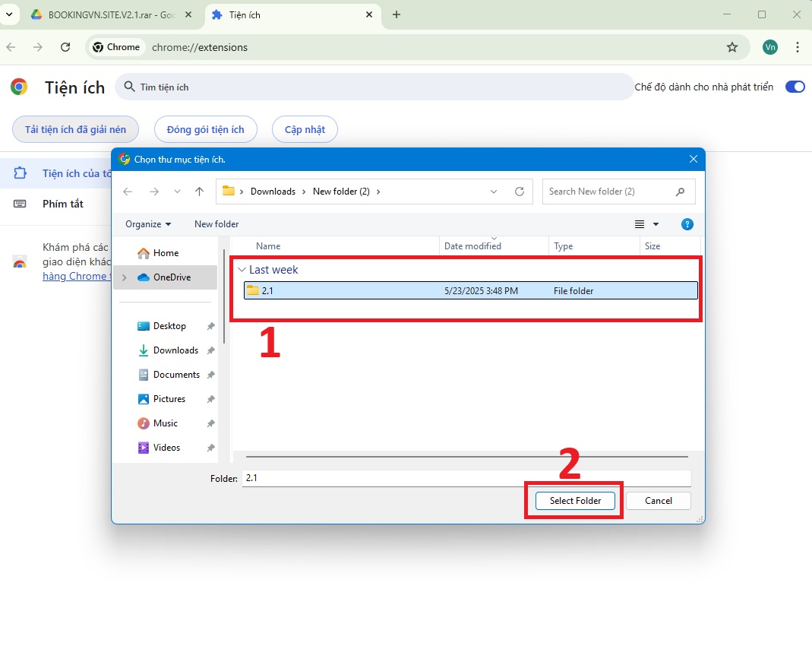Open Documents quick access folder
812x662 pixels.
(x=176, y=375)
